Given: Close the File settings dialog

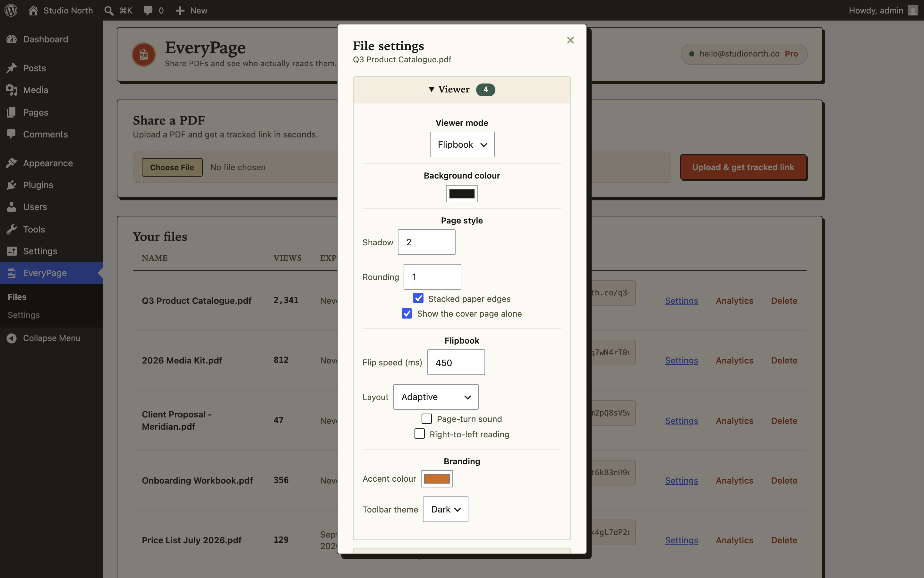Looking at the screenshot, I should tap(570, 40).
